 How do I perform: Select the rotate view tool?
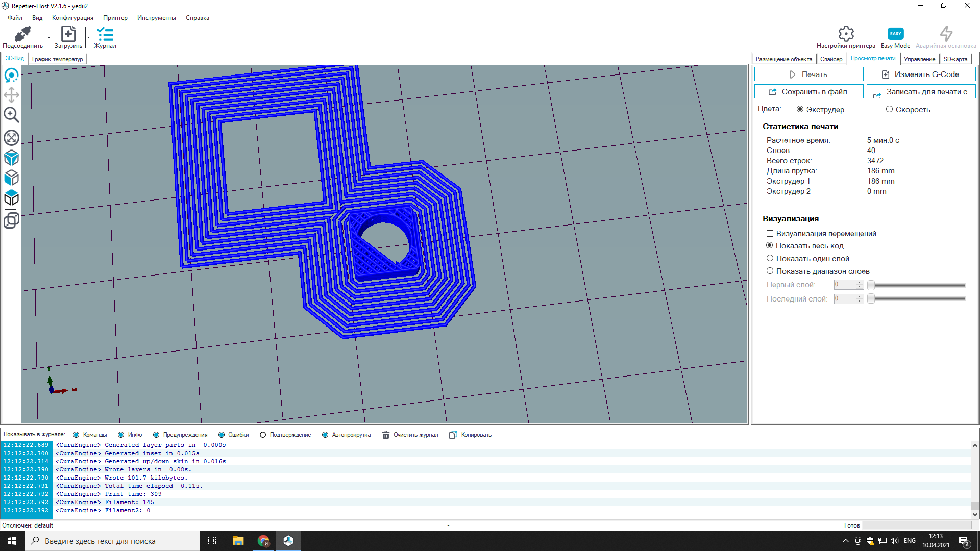pyautogui.click(x=11, y=76)
